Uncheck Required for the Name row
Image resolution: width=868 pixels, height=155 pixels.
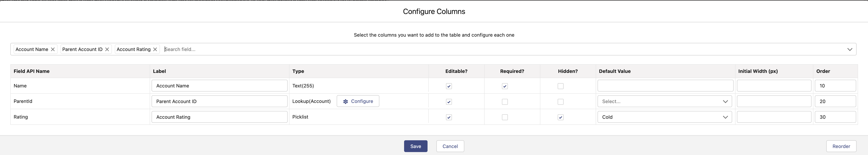[505, 86]
